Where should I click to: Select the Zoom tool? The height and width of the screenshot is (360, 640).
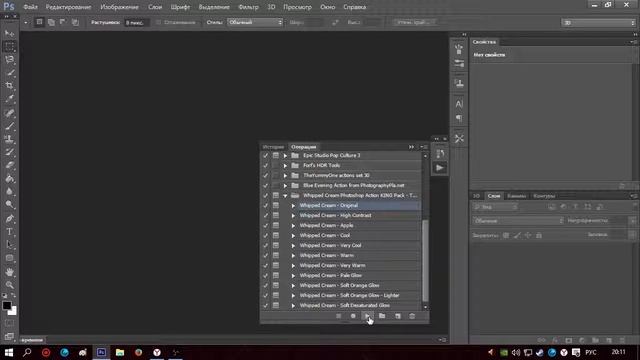coord(9,285)
